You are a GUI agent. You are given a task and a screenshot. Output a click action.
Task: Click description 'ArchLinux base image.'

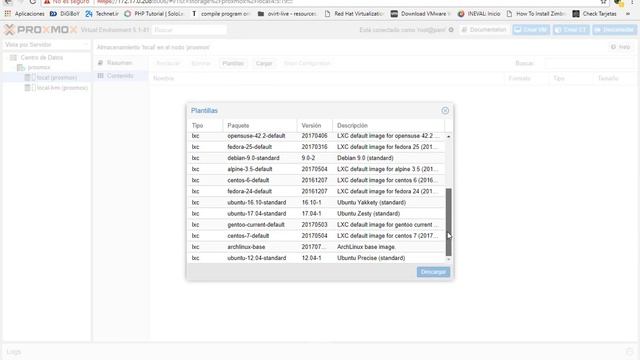pyautogui.click(x=366, y=247)
